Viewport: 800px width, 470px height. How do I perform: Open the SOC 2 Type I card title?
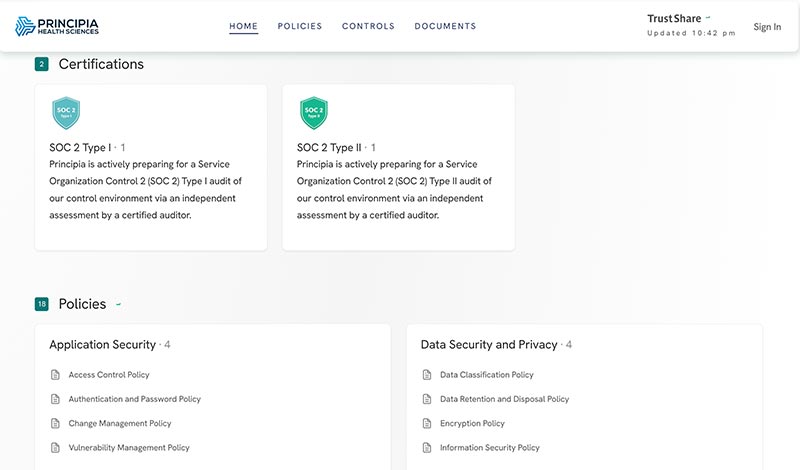click(x=80, y=147)
